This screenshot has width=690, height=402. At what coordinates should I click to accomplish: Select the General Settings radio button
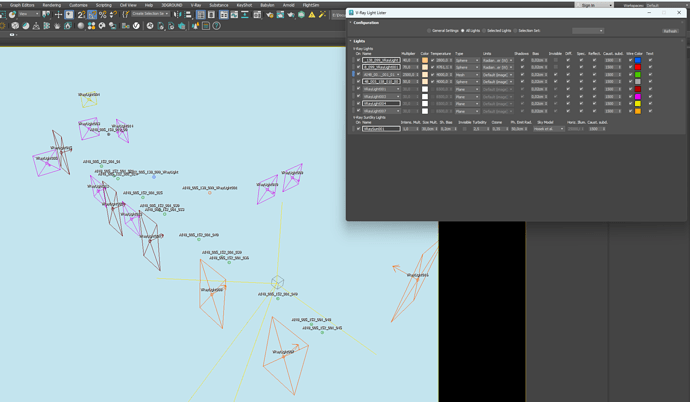point(429,31)
